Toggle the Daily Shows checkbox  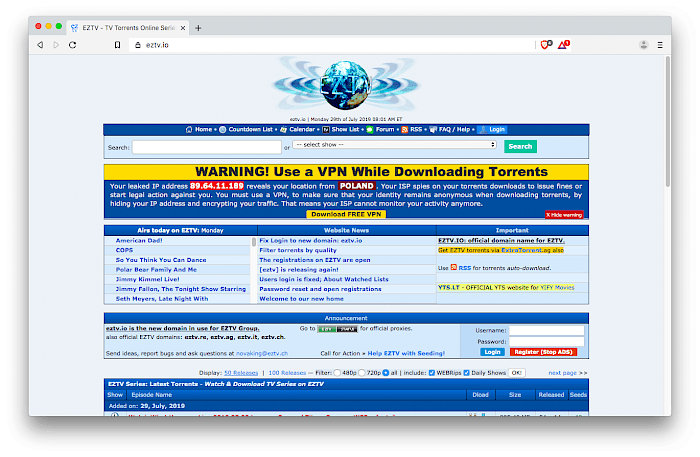pyautogui.click(x=467, y=373)
